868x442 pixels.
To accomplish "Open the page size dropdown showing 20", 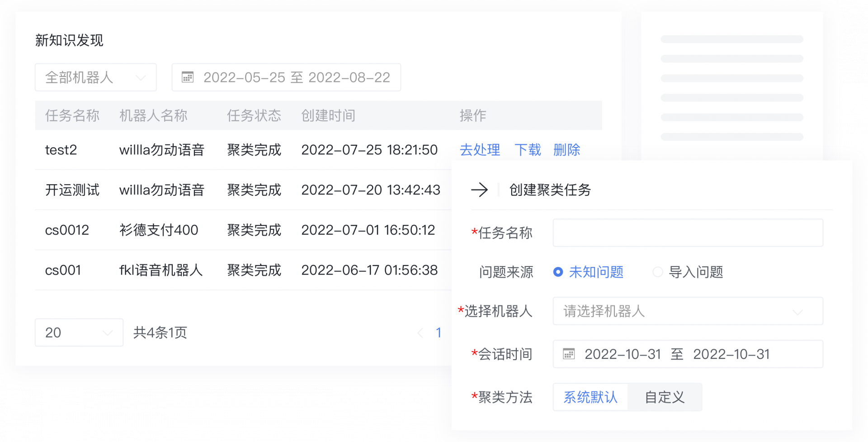I will [79, 333].
